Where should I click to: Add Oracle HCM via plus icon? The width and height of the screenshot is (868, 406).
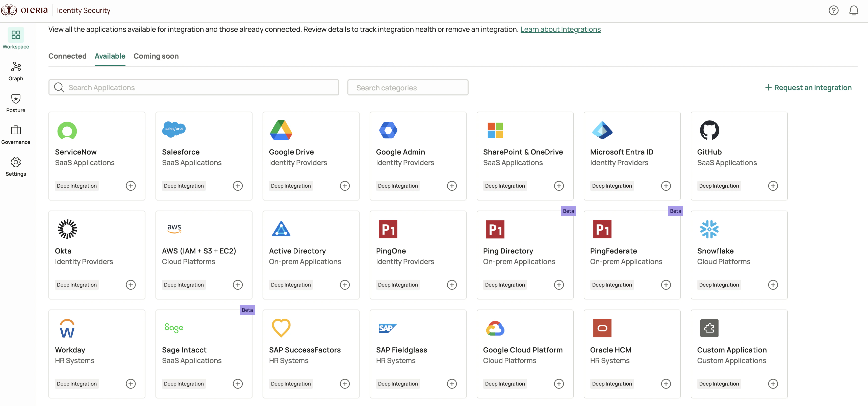coord(666,384)
